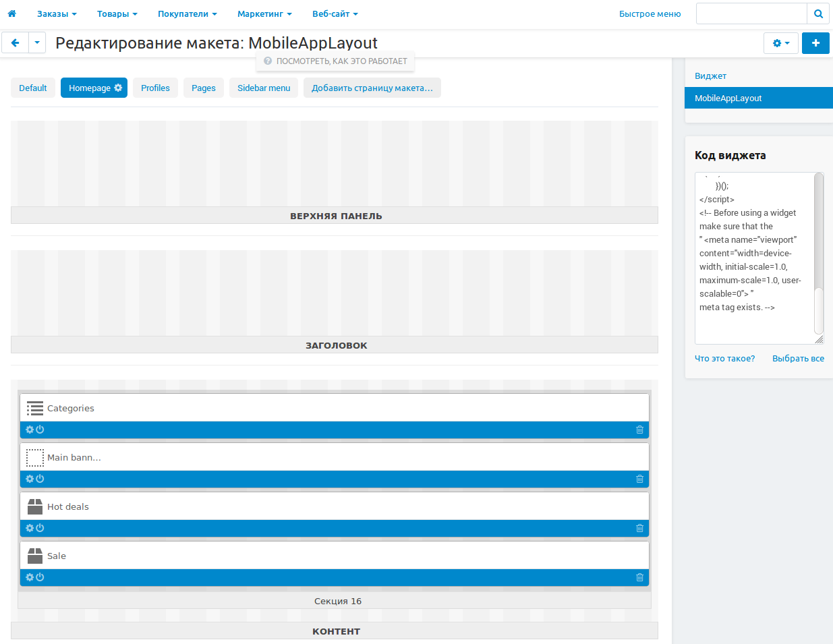The height and width of the screenshot is (644, 833).
Task: Disable the Sale block using power icon
Action: (x=40, y=577)
